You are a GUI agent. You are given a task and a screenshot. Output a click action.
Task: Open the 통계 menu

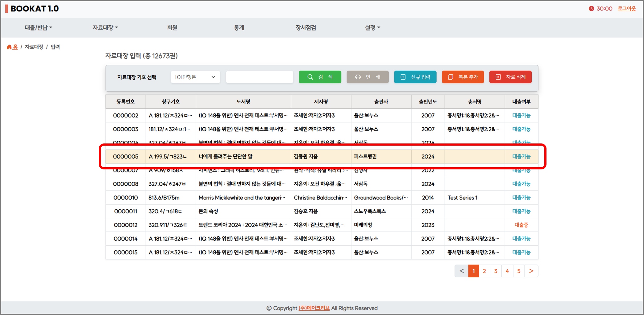click(239, 28)
